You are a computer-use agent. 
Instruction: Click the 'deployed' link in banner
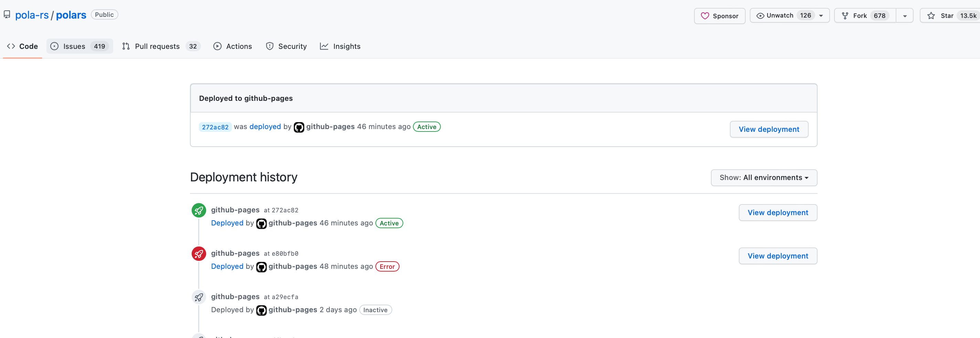coord(265,126)
